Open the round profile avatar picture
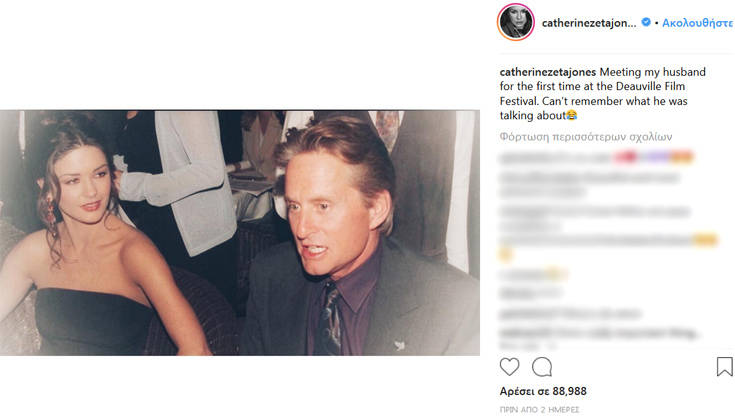This screenshot has width=735, height=418. pos(516,22)
